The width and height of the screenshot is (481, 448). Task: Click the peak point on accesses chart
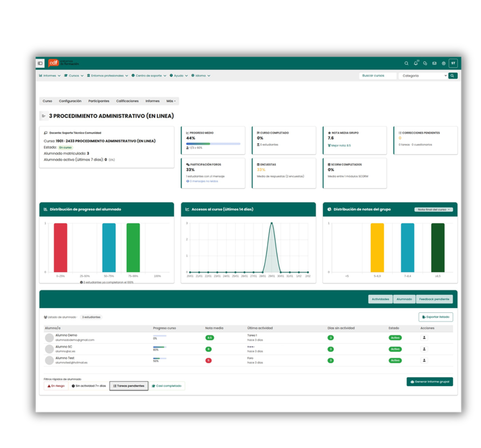271,223
